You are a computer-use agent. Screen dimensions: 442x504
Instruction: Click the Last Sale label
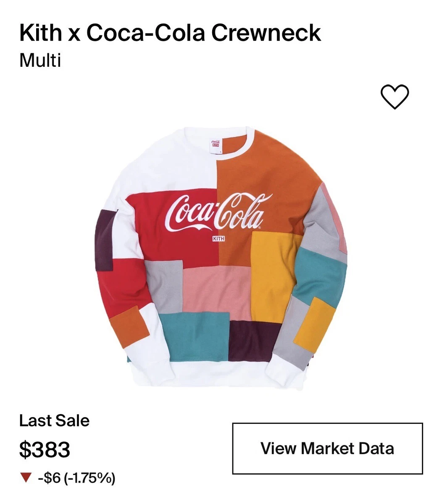(54, 420)
